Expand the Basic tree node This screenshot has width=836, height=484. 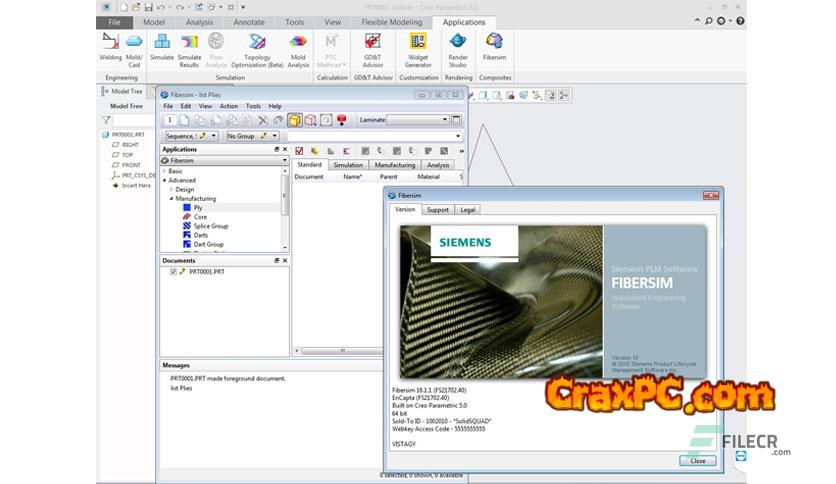(x=165, y=171)
